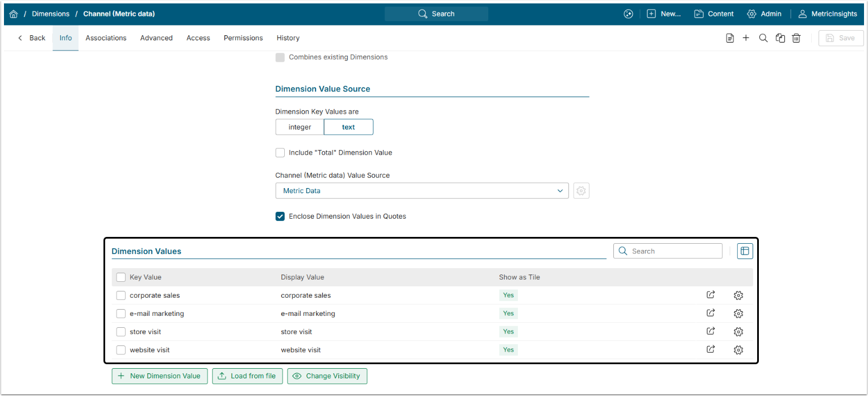This screenshot has width=868, height=396.
Task: Click the home icon in breadcrumb
Action: [x=14, y=14]
